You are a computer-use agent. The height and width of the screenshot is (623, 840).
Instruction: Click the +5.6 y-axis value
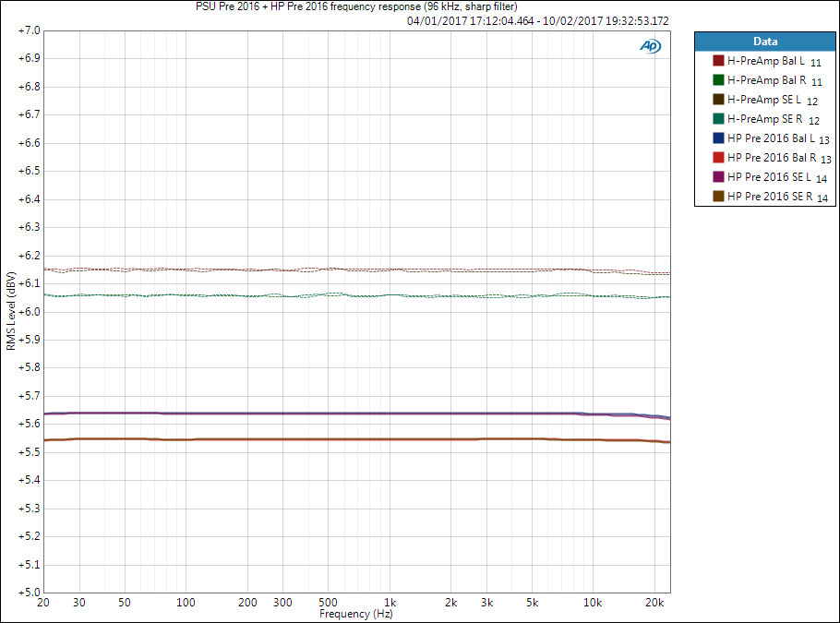(x=30, y=424)
